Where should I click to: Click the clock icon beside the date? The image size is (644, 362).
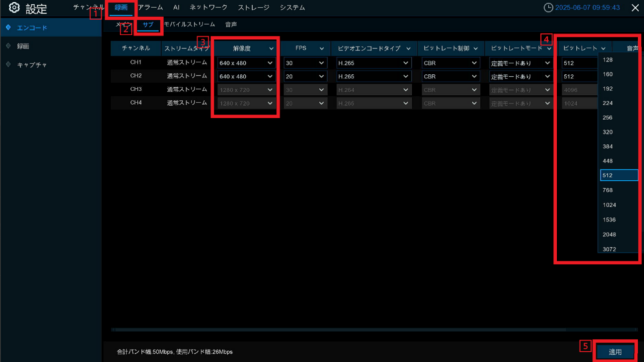click(x=548, y=8)
